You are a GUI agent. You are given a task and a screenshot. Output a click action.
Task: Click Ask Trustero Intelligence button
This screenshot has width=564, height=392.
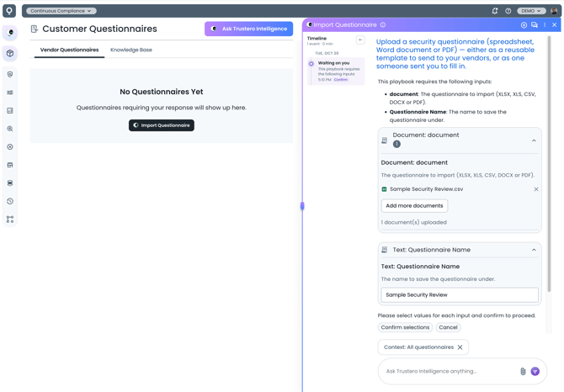tap(248, 29)
